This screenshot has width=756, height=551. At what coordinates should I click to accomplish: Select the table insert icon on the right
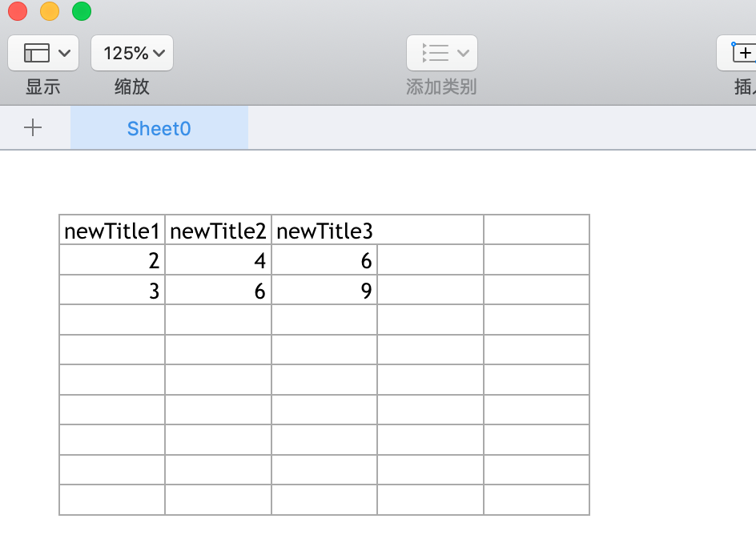click(x=745, y=52)
